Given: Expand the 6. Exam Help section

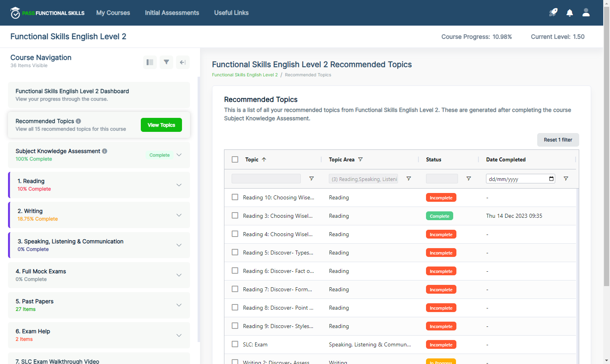Looking at the screenshot, I should point(179,335).
